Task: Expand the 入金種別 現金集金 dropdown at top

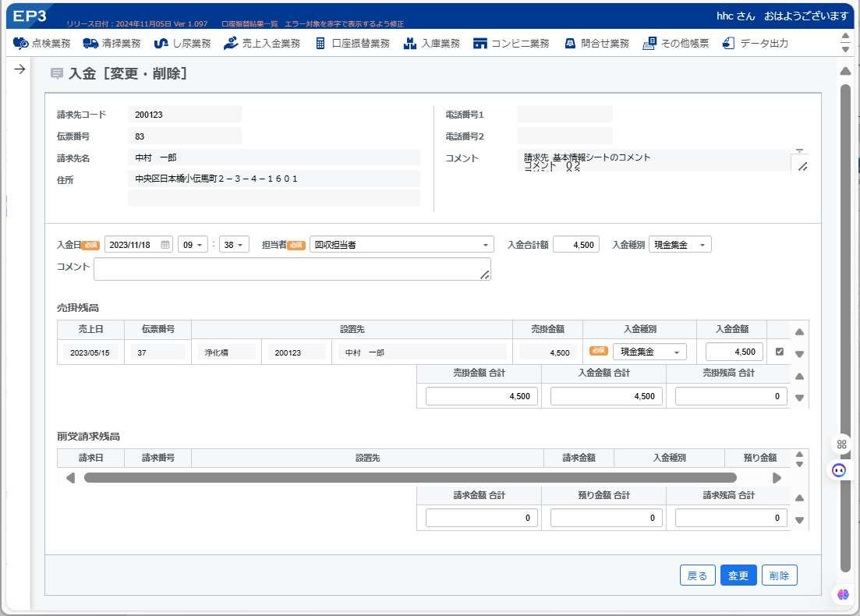Action: [x=680, y=245]
